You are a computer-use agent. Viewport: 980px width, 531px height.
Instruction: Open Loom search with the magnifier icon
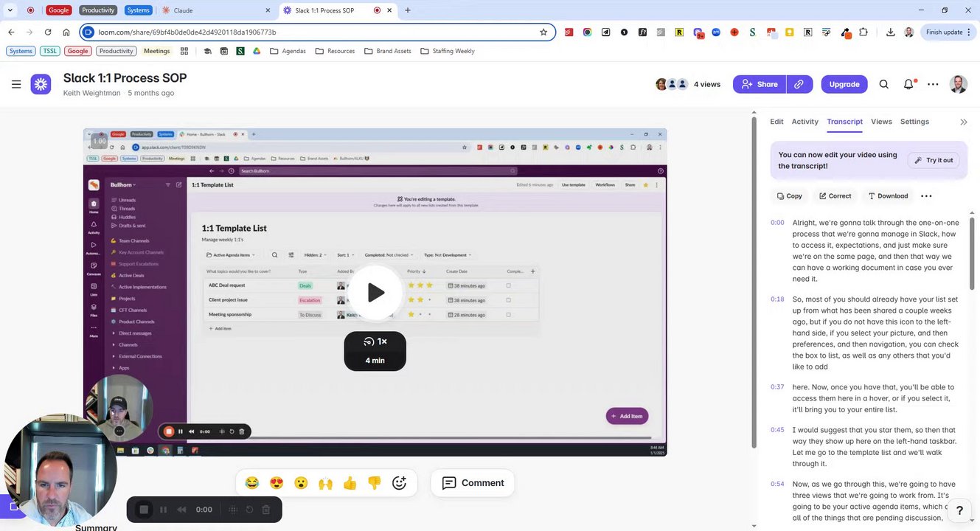[x=883, y=84]
